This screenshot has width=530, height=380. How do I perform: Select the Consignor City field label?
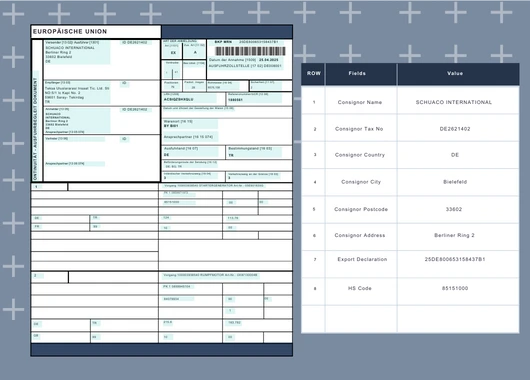[361, 182]
